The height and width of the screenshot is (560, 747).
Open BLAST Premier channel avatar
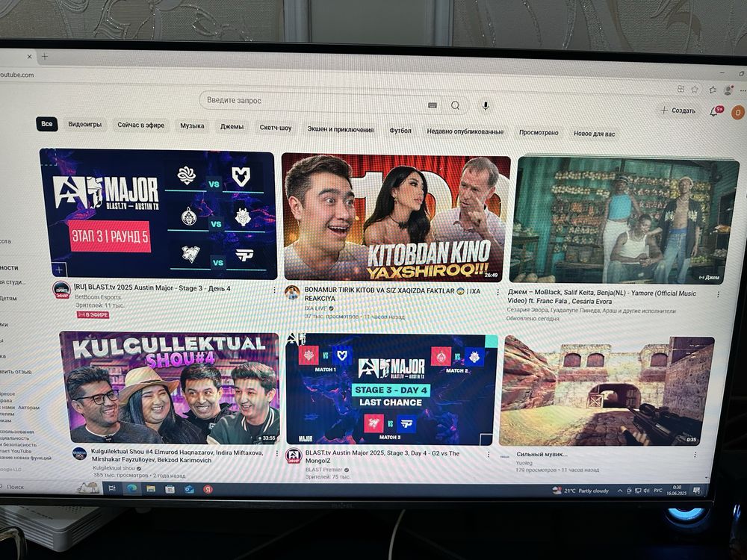(294, 455)
